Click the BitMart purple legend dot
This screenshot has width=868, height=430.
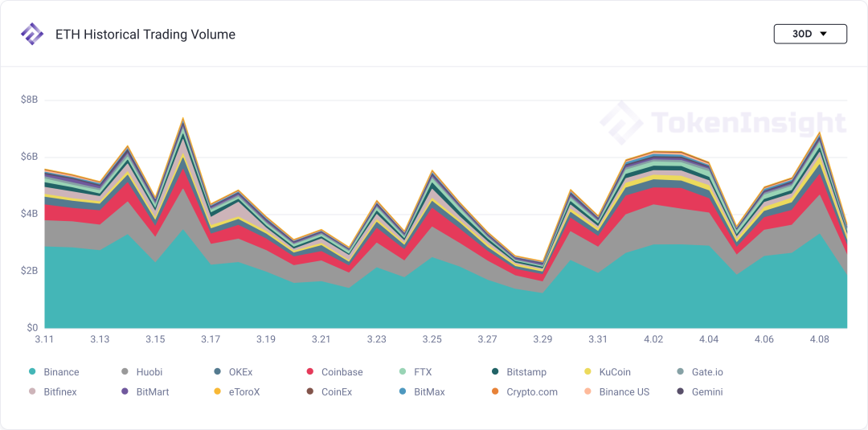pos(125,392)
